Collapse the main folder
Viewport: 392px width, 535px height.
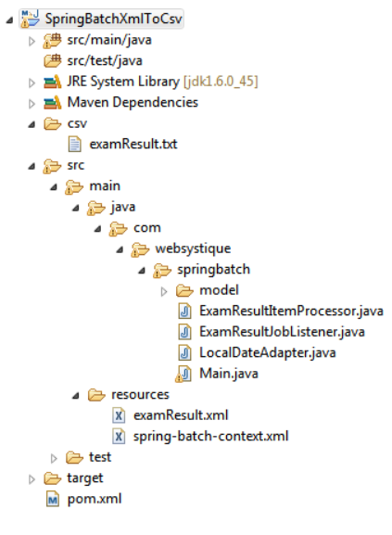point(54,187)
